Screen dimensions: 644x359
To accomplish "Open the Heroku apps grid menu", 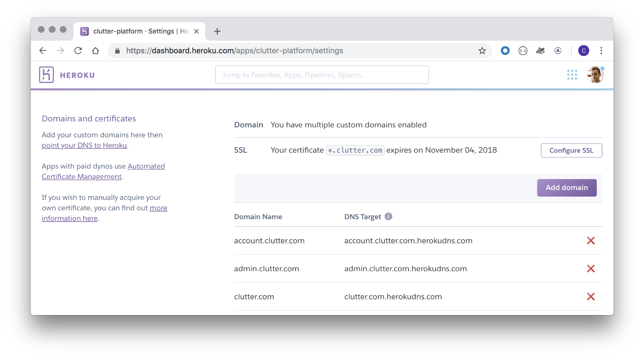I will (572, 75).
